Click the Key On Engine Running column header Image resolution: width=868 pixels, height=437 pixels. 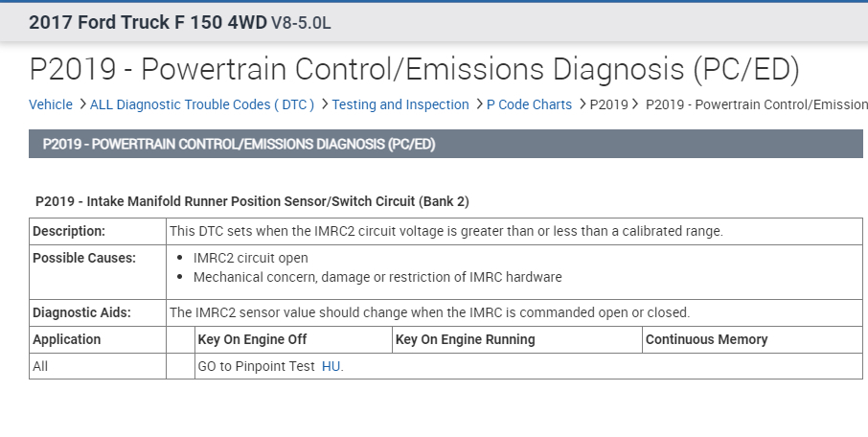(x=465, y=339)
